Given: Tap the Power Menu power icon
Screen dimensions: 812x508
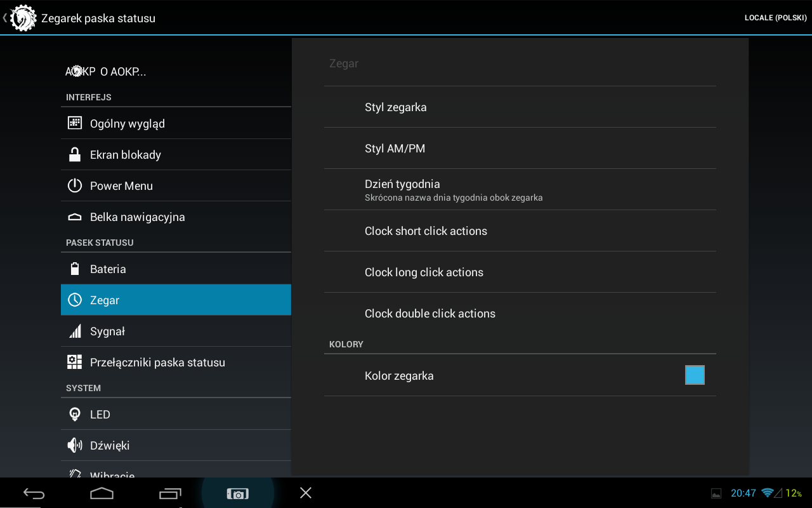Looking at the screenshot, I should (75, 185).
